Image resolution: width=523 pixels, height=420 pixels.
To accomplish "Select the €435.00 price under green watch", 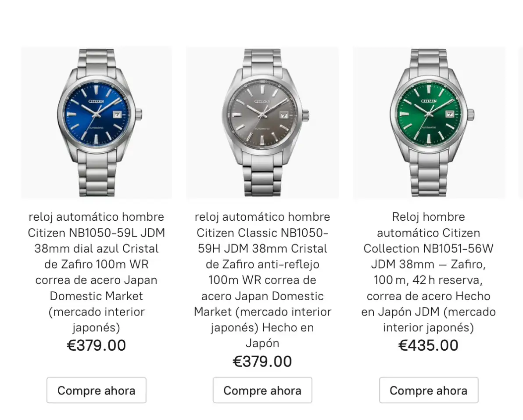I will pos(429,345).
